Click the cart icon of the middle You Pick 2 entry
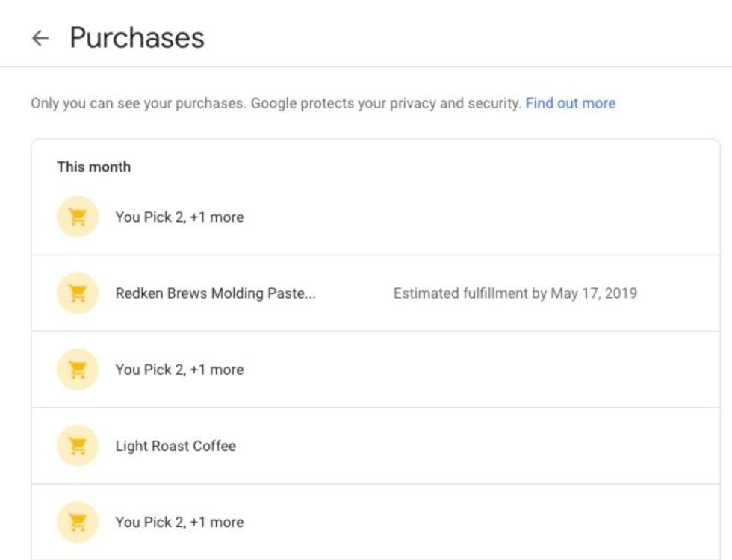The image size is (732, 560). [78, 370]
